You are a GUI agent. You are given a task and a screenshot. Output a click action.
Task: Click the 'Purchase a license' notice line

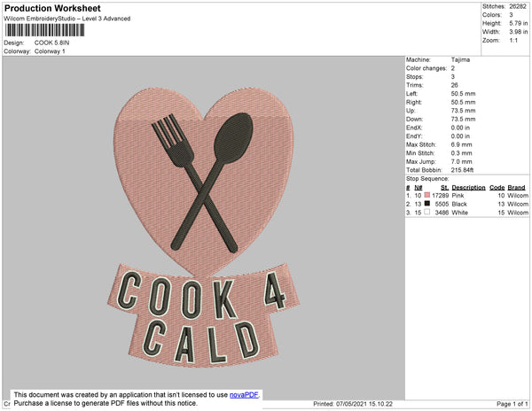pos(106,403)
